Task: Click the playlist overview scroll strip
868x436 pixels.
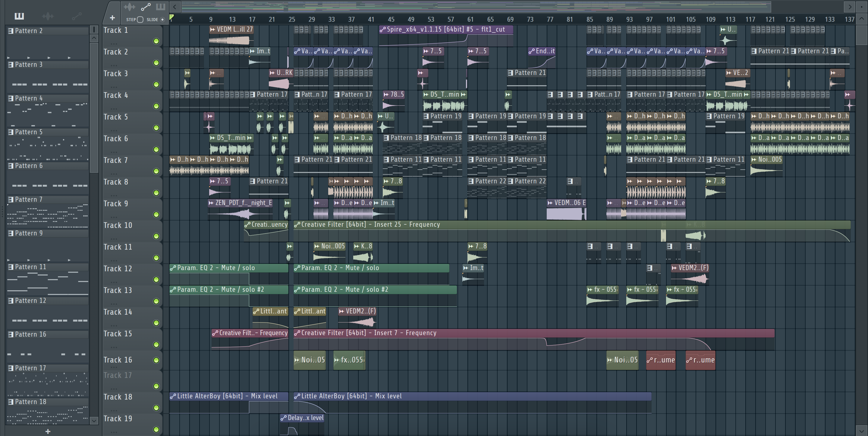Action: tap(476, 6)
